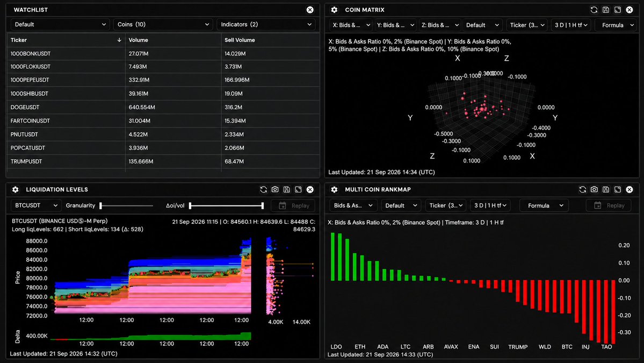Close the Watchlist panel

coord(310,10)
